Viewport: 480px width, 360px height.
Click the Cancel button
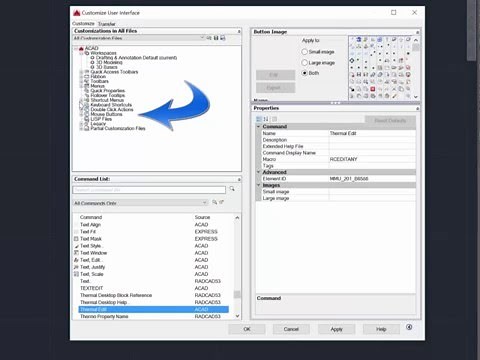(291, 329)
